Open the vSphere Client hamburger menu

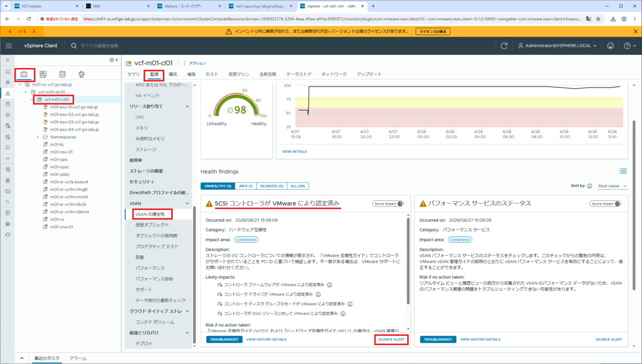click(9, 46)
